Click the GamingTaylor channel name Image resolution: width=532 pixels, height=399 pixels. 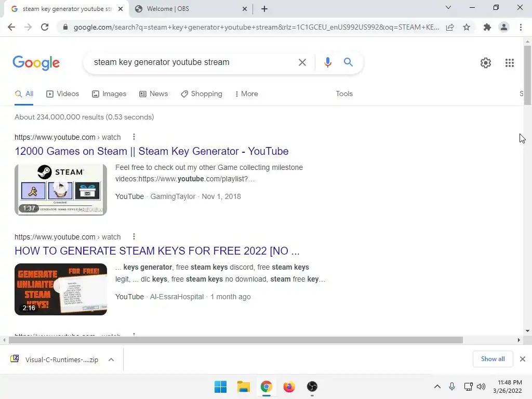(x=172, y=197)
